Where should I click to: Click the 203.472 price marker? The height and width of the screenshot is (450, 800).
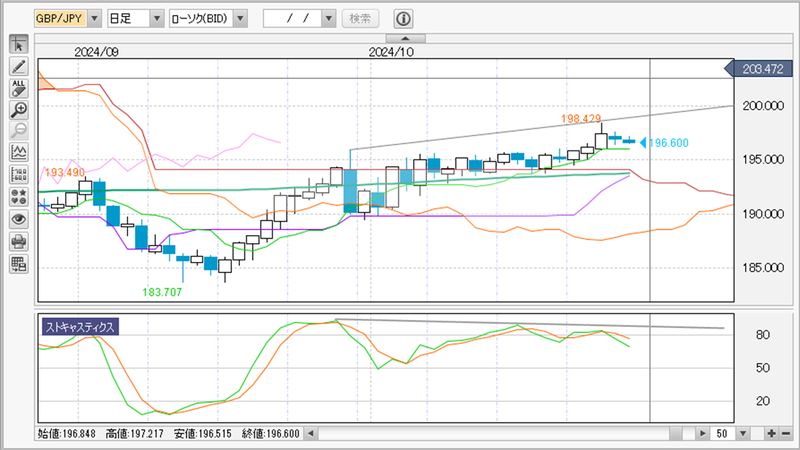[759, 69]
